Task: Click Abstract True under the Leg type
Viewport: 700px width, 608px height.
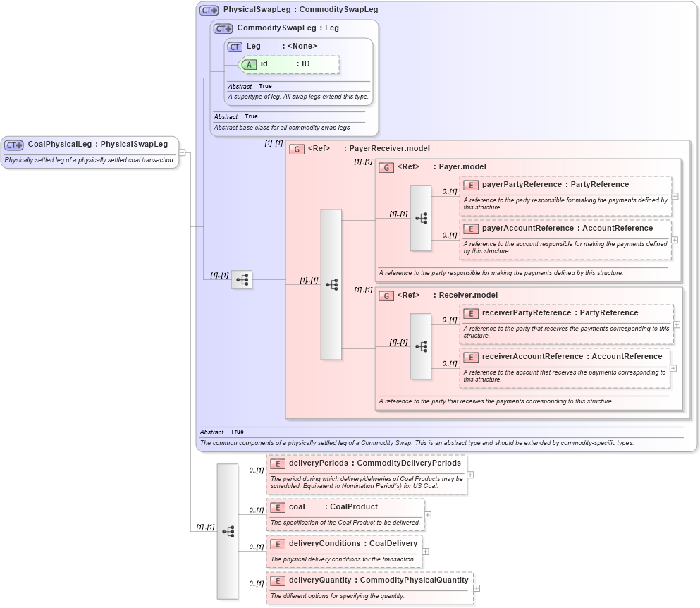Action: click(x=250, y=86)
